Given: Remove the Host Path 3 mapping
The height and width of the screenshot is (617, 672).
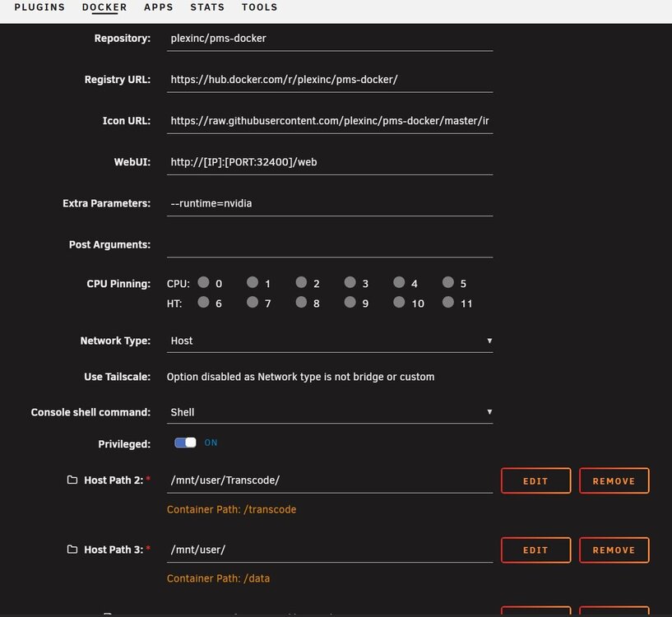Looking at the screenshot, I should click(x=614, y=550).
